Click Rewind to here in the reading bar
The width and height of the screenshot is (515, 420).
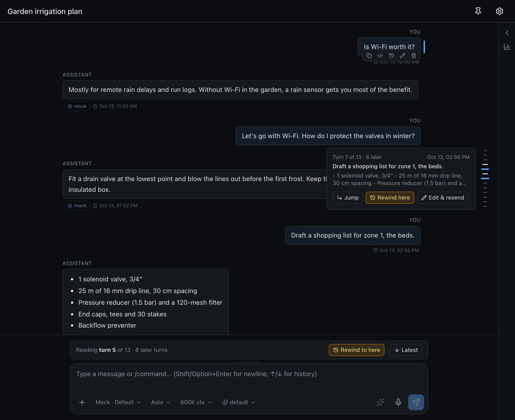click(356, 350)
